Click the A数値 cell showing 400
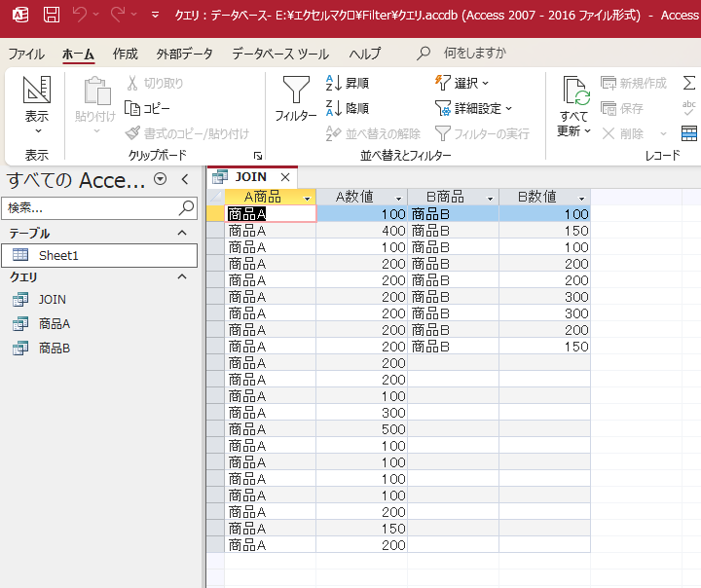The width and height of the screenshot is (701, 588). pyautogui.click(x=362, y=231)
